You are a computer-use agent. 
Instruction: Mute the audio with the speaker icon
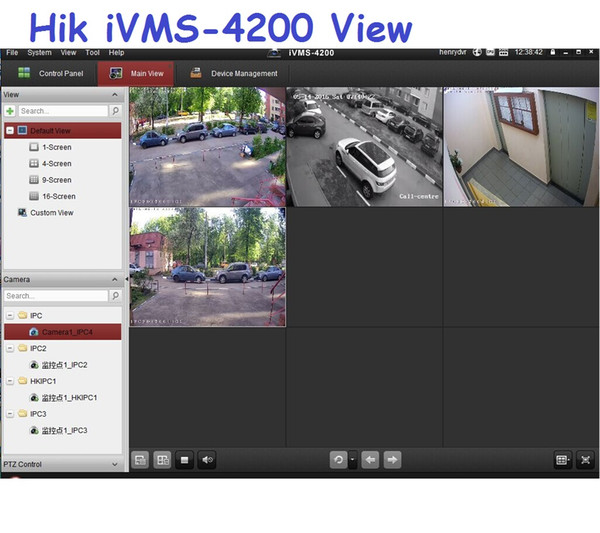pyautogui.click(x=207, y=460)
